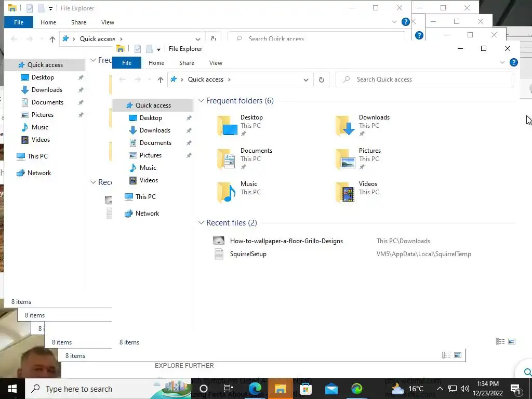
Task: Go up one level in back window
Action: tap(52, 39)
